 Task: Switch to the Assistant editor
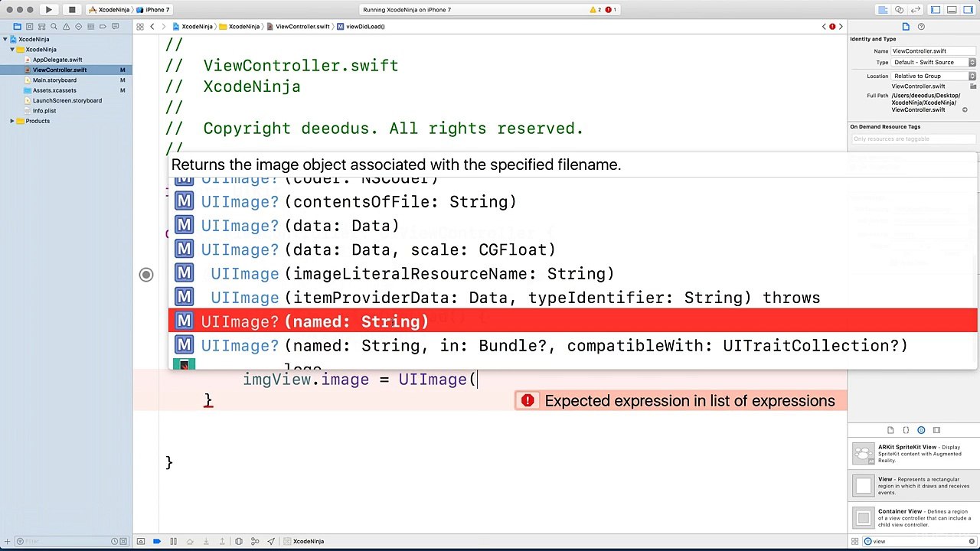[x=899, y=10]
